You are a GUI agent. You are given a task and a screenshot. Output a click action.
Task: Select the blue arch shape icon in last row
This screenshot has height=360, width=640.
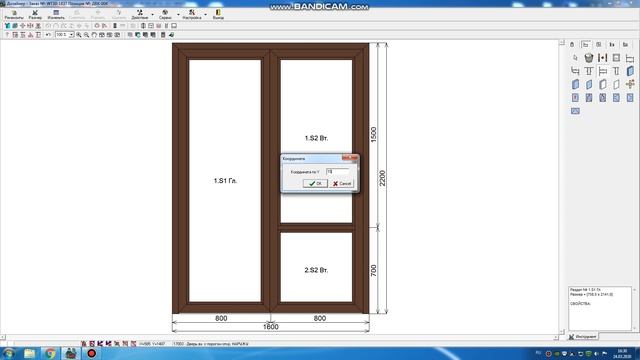coord(576,111)
